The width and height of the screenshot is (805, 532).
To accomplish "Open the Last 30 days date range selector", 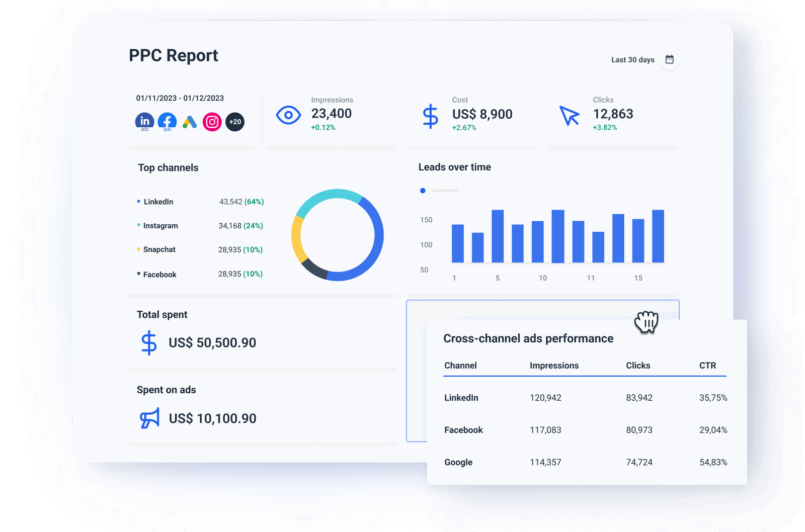I will (632, 59).
